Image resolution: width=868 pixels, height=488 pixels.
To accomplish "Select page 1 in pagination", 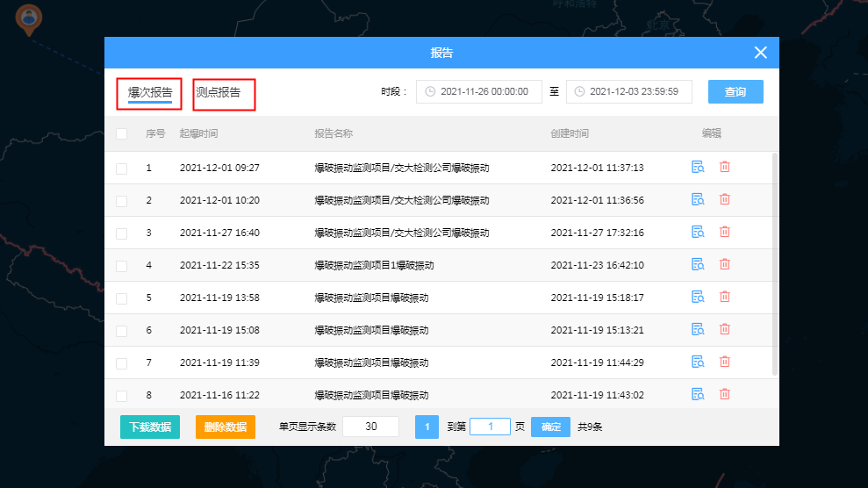I will [427, 427].
